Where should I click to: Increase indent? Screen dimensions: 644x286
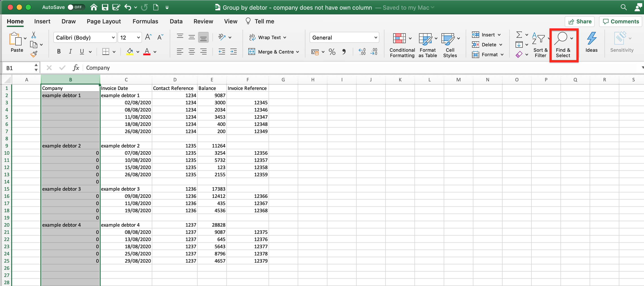[234, 51]
